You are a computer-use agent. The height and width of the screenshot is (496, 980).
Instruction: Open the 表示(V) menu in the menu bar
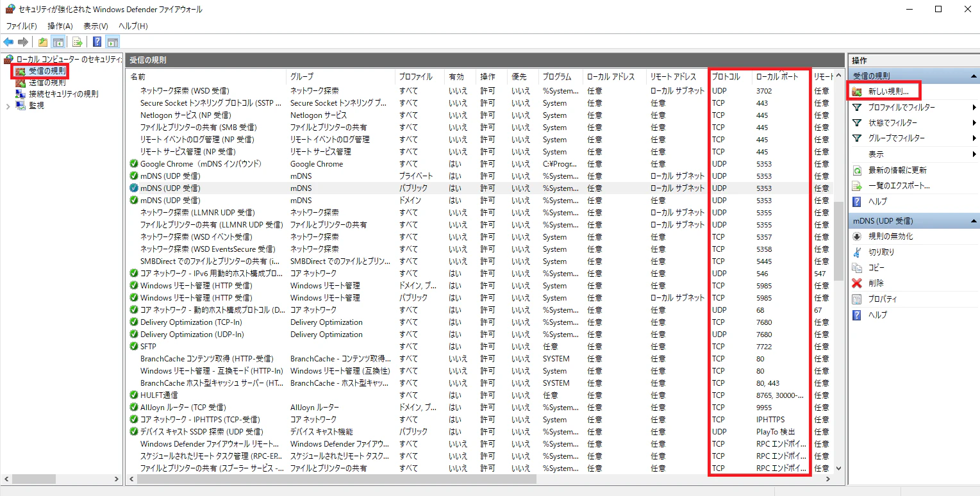tap(96, 26)
